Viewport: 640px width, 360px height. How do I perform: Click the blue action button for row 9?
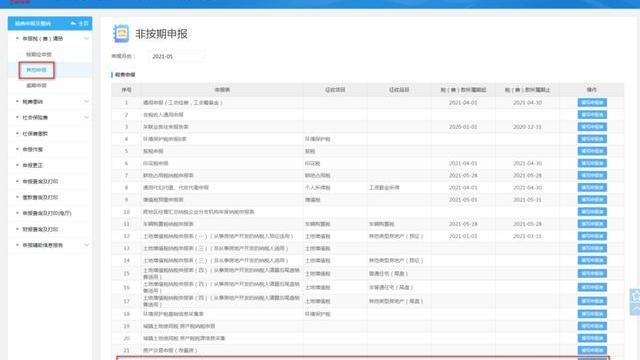tap(592, 200)
